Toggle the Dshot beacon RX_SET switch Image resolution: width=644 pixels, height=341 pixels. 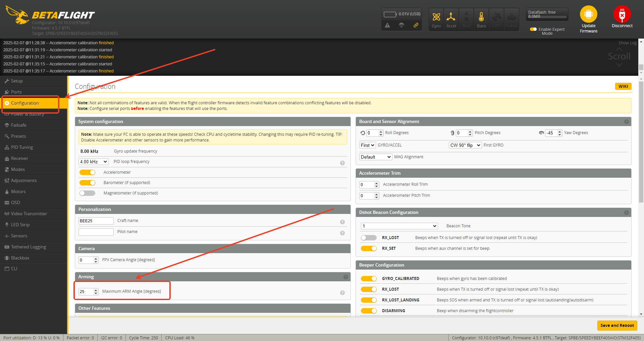tap(369, 248)
